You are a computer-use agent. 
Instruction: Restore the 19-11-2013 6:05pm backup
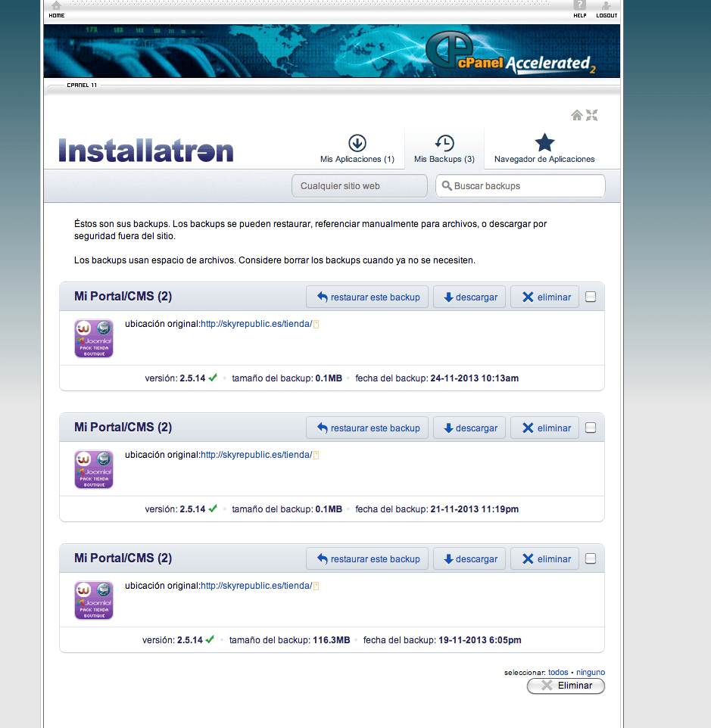367,559
